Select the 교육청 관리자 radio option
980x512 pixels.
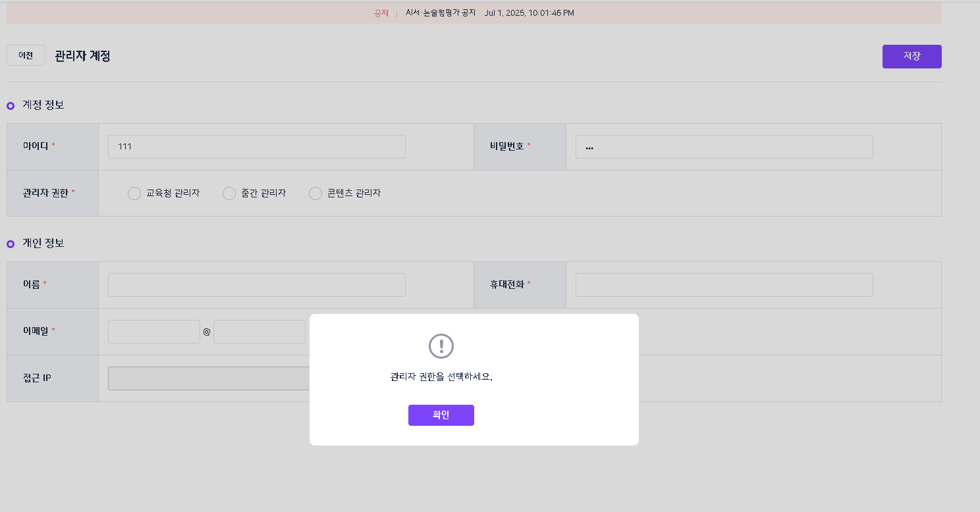[x=134, y=193]
